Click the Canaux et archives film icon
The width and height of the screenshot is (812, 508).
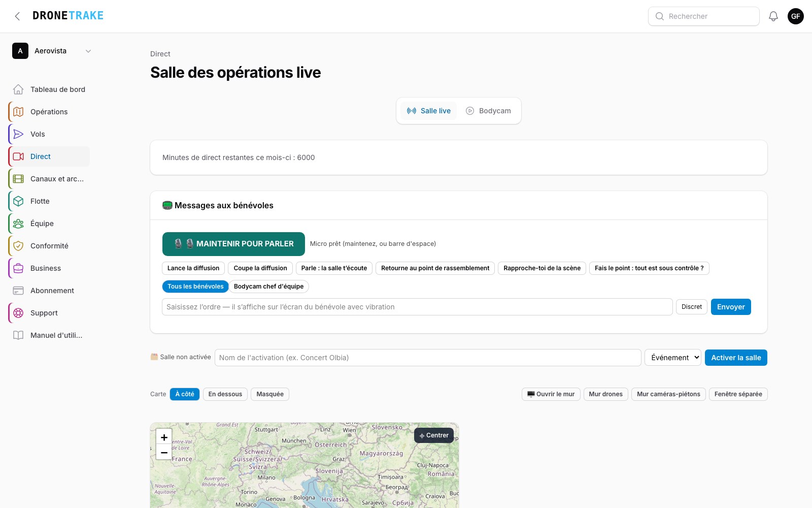click(18, 179)
